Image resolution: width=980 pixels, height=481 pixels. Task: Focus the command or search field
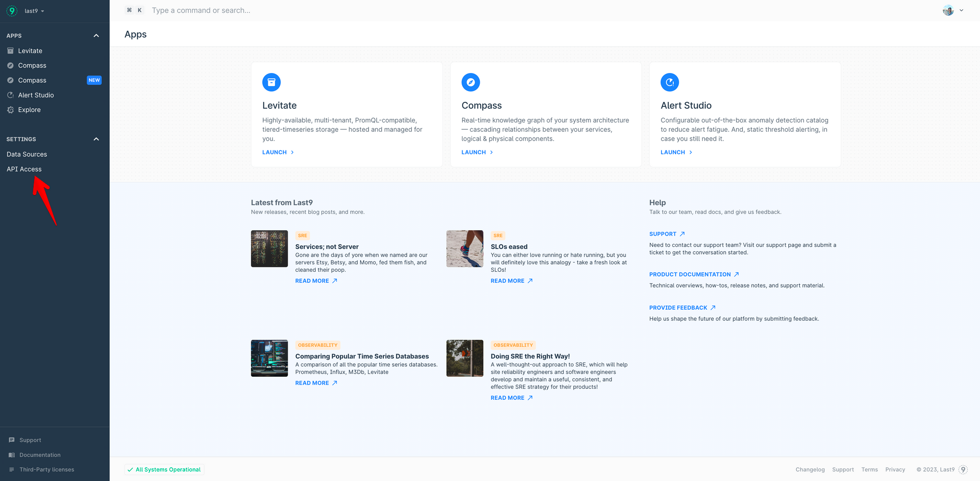pyautogui.click(x=201, y=10)
